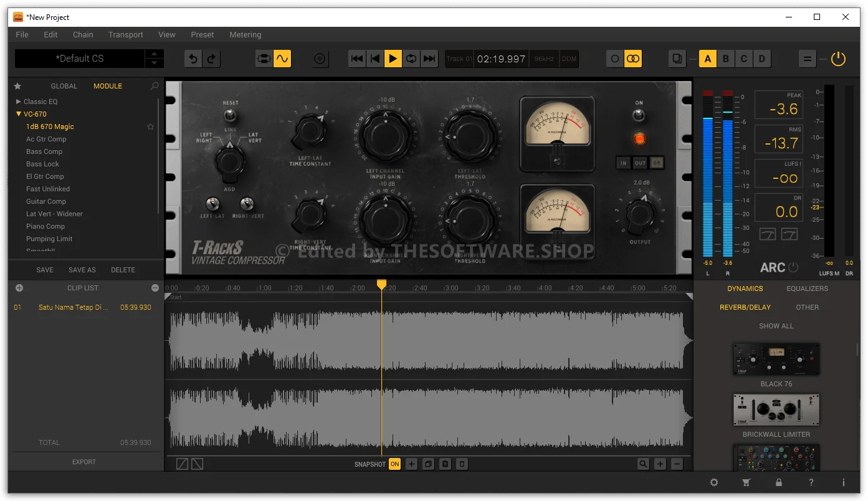Select preset slot B
Image resolution: width=868 pixels, height=501 pixels.
[725, 59]
